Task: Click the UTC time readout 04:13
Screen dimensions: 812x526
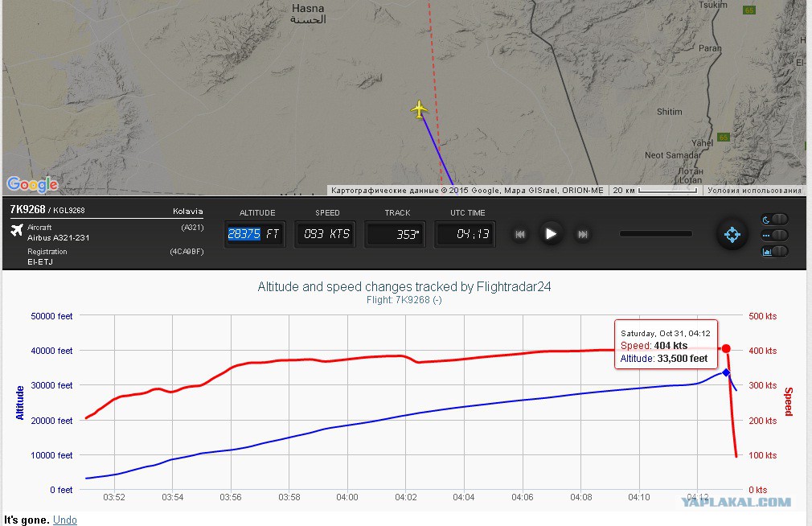Action: (465, 234)
